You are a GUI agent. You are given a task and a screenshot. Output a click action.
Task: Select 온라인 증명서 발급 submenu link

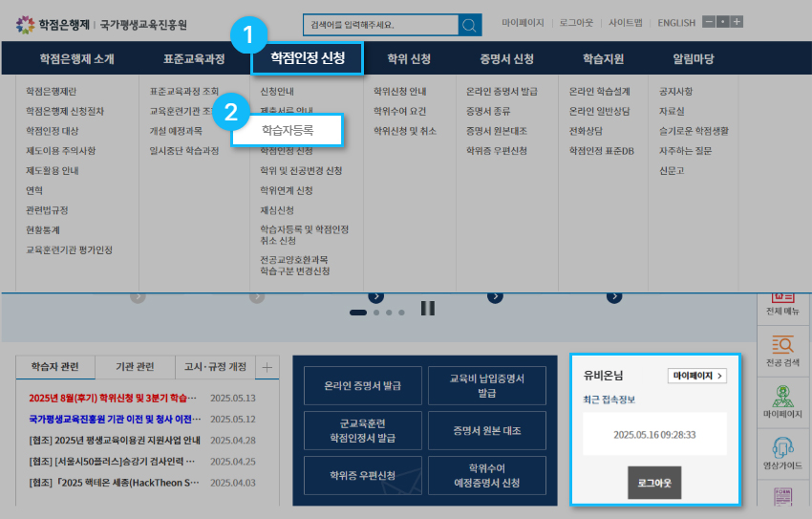[x=502, y=91]
